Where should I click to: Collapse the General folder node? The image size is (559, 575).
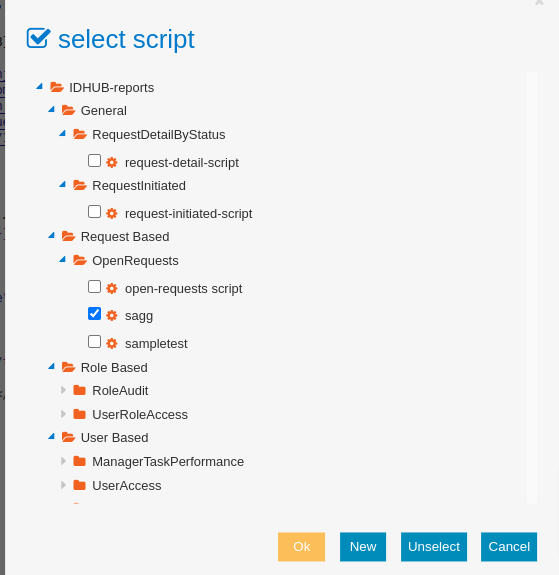[x=52, y=110]
